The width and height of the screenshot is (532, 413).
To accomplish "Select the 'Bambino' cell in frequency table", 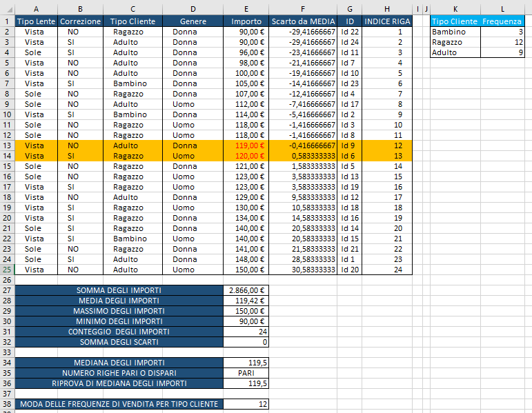I will [455, 32].
